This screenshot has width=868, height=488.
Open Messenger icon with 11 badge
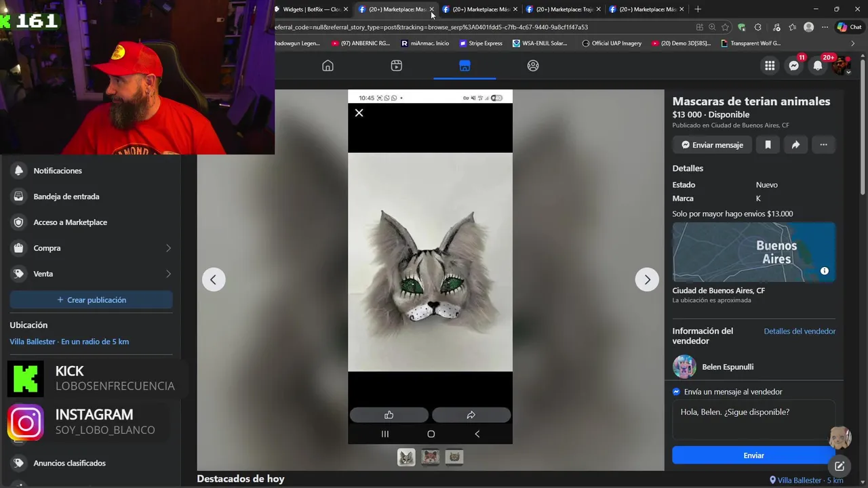coord(793,66)
